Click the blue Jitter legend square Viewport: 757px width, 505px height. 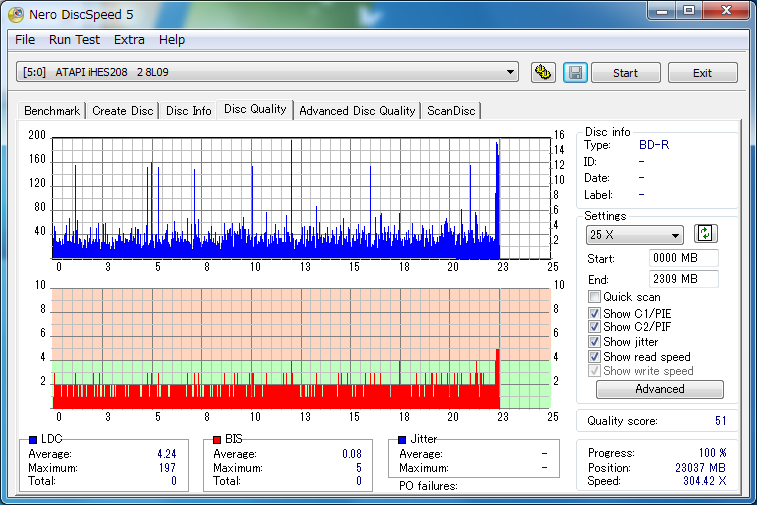coord(402,439)
